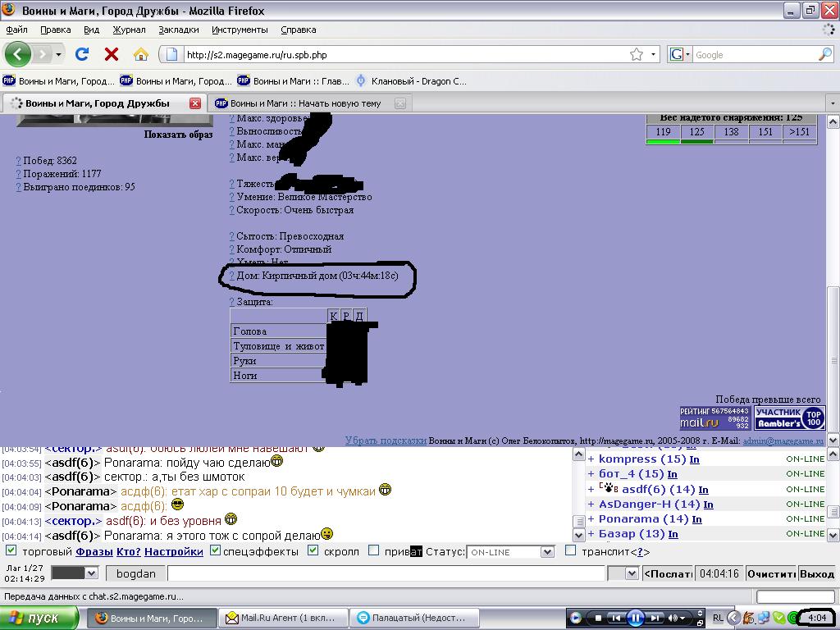Bookmark this page with the star icon
840x630 pixels.
pyautogui.click(x=637, y=55)
